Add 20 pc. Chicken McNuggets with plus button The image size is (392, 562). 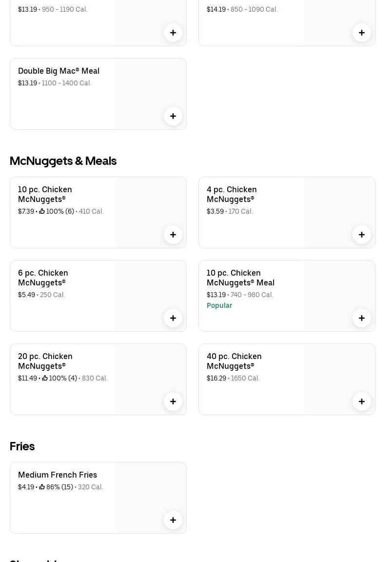[173, 401]
